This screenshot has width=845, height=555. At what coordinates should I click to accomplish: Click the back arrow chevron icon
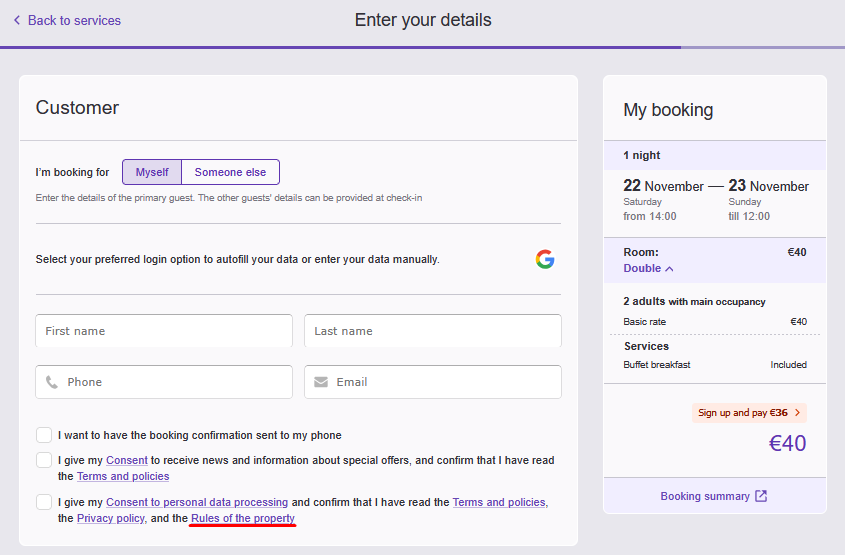[17, 20]
